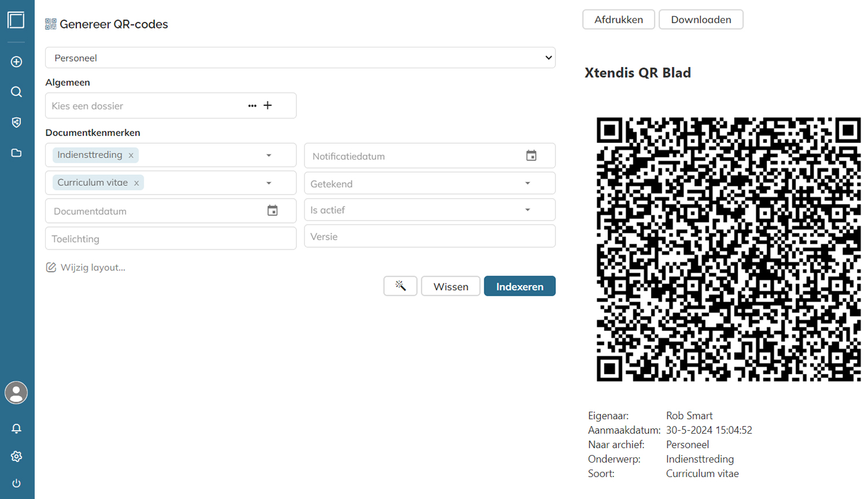Open the shield icon in sidebar

point(16,122)
